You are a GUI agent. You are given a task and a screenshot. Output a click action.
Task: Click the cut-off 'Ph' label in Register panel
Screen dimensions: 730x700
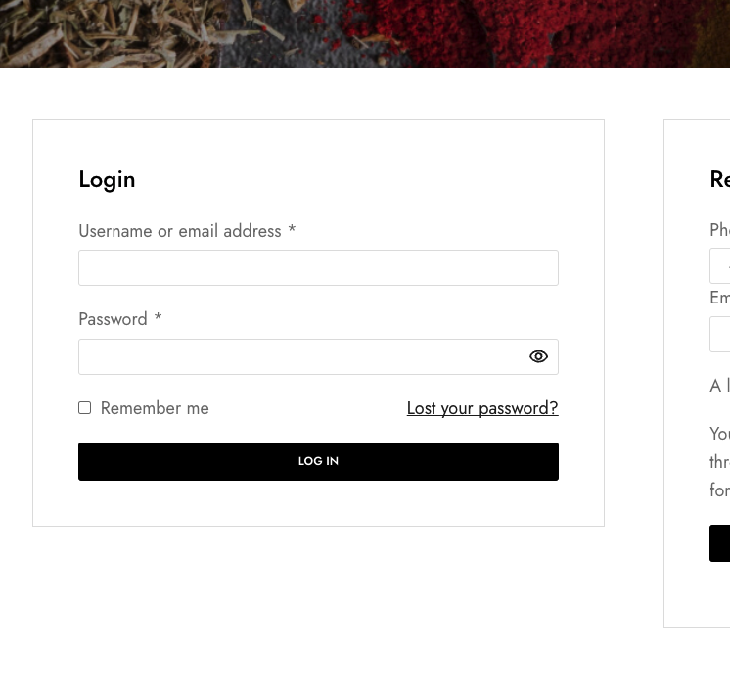pyautogui.click(x=720, y=230)
